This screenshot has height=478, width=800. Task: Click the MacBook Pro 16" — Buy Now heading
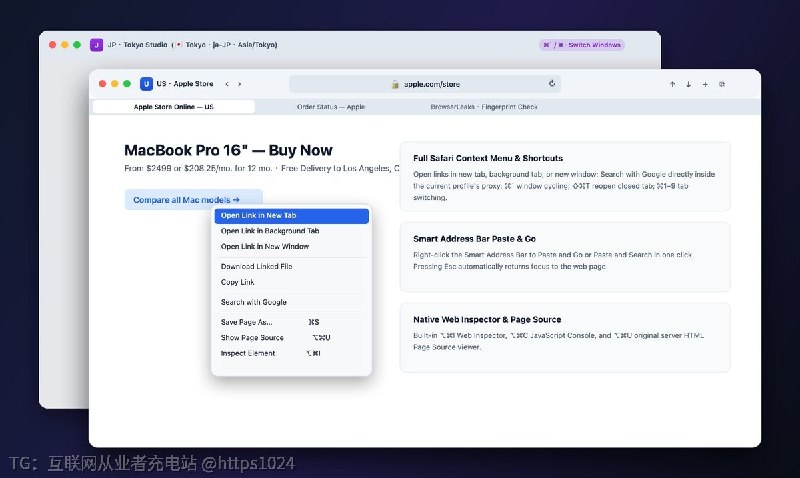click(x=228, y=150)
